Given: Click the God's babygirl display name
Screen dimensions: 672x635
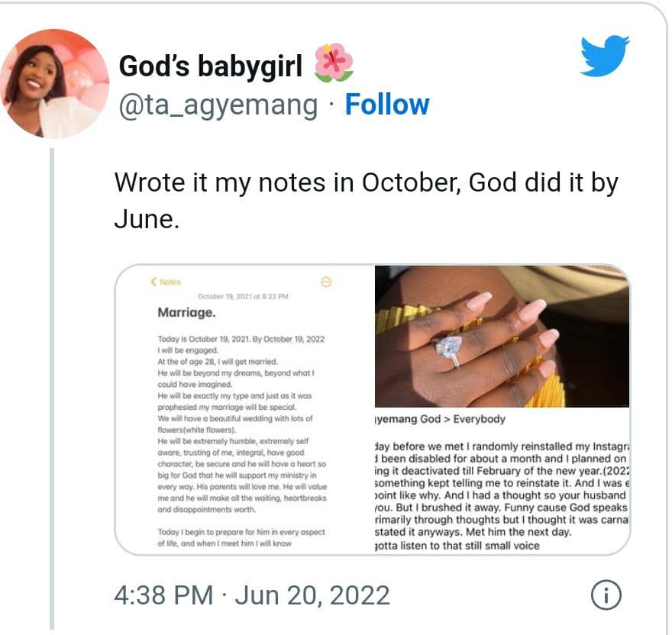Looking at the screenshot, I should 211,66.
